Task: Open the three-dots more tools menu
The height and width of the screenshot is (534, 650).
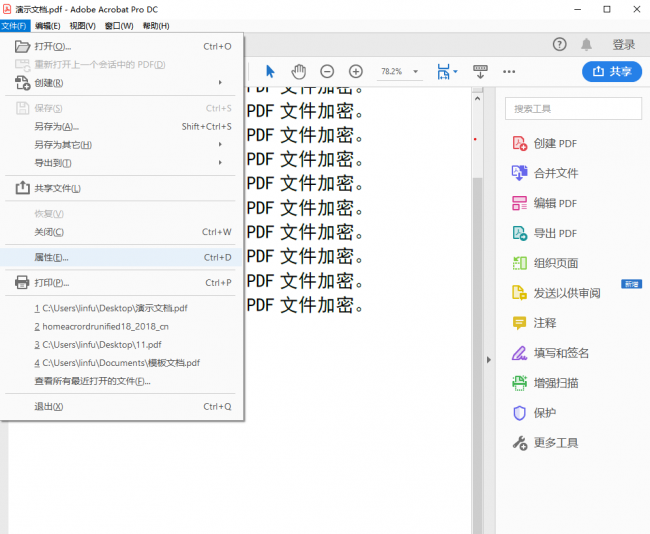Action: tap(509, 71)
